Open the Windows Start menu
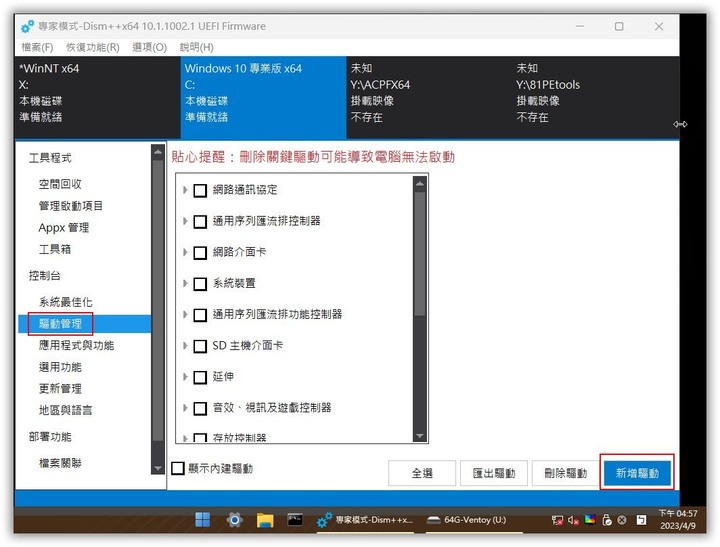The width and height of the screenshot is (720, 547). click(x=202, y=519)
